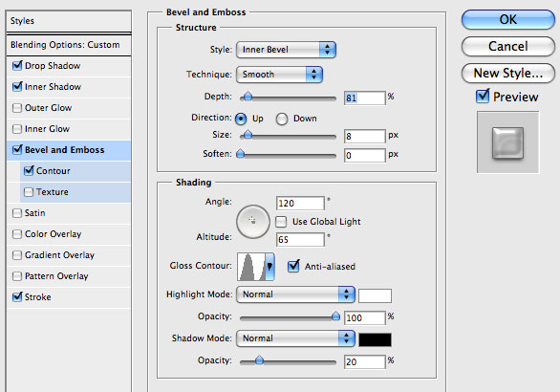This screenshot has width=560, height=392.
Task: Click the New Style... button
Action: pyautogui.click(x=507, y=74)
